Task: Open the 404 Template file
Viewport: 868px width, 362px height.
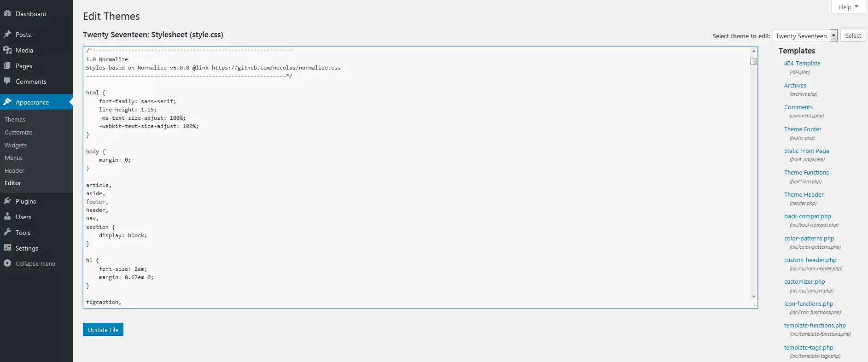Action: tap(802, 64)
